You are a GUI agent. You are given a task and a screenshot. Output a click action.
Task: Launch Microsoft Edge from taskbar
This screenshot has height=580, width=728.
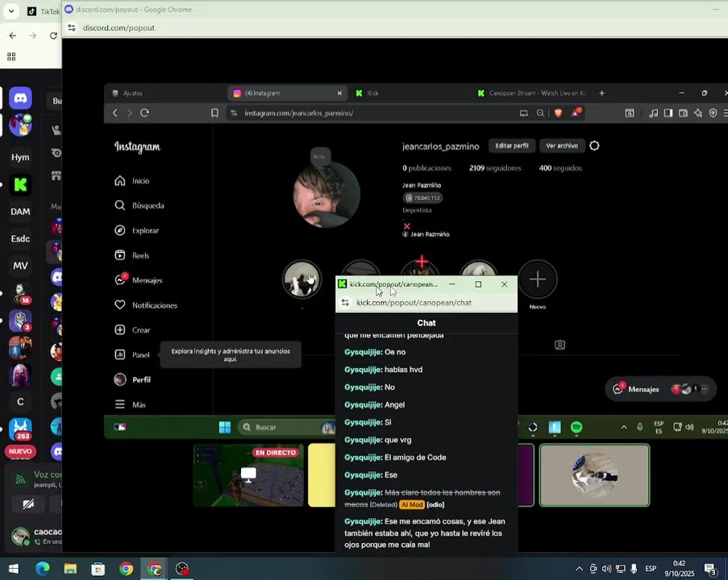pyautogui.click(x=43, y=569)
